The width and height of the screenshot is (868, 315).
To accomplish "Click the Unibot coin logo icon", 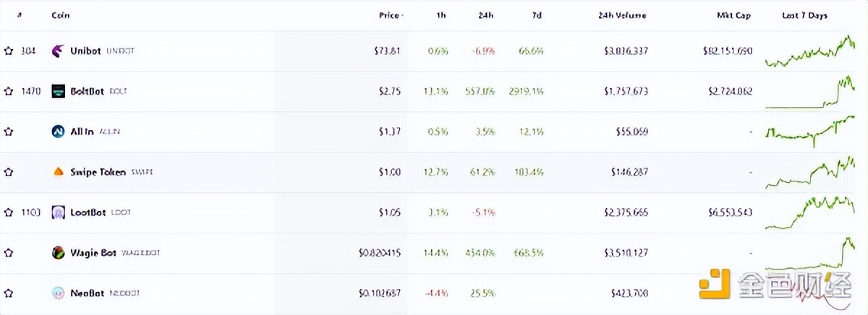I will point(59,51).
